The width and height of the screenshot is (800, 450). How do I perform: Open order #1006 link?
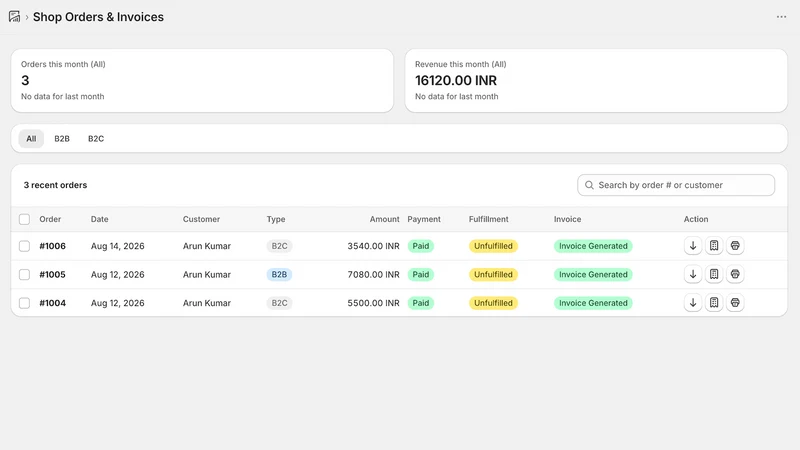pyautogui.click(x=53, y=246)
